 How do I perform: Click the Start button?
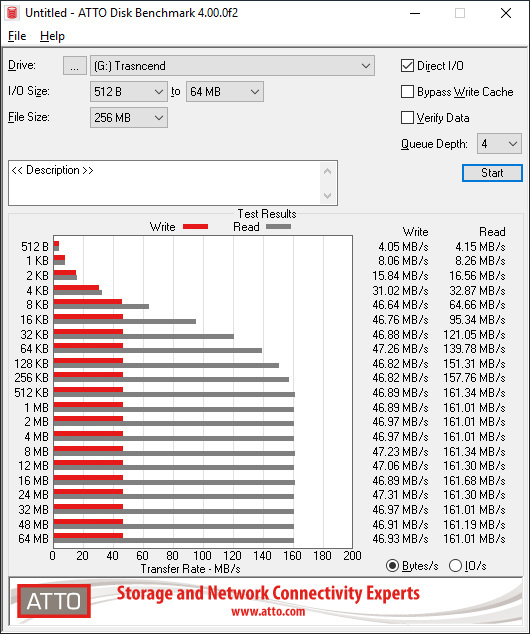pos(492,173)
